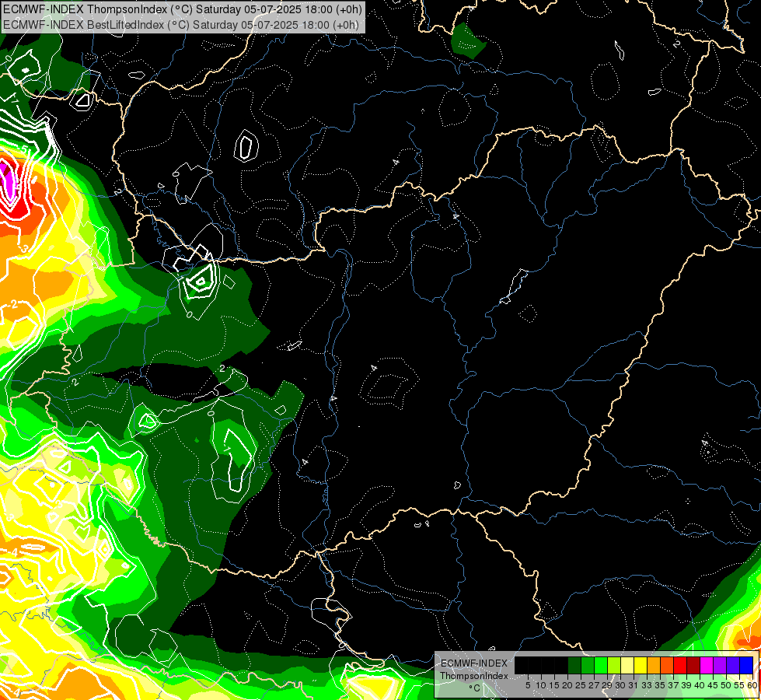Click the ThompsonIndex label in the legend

(474, 676)
